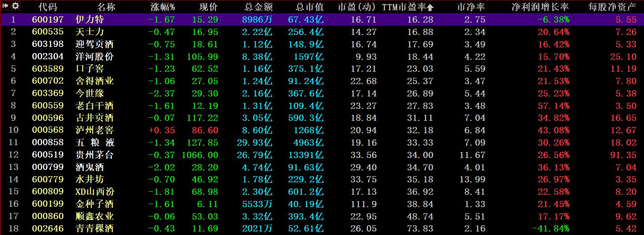Click the 1066.00 price of 贵州茅台
644x235 pixels.
pyautogui.click(x=200, y=155)
